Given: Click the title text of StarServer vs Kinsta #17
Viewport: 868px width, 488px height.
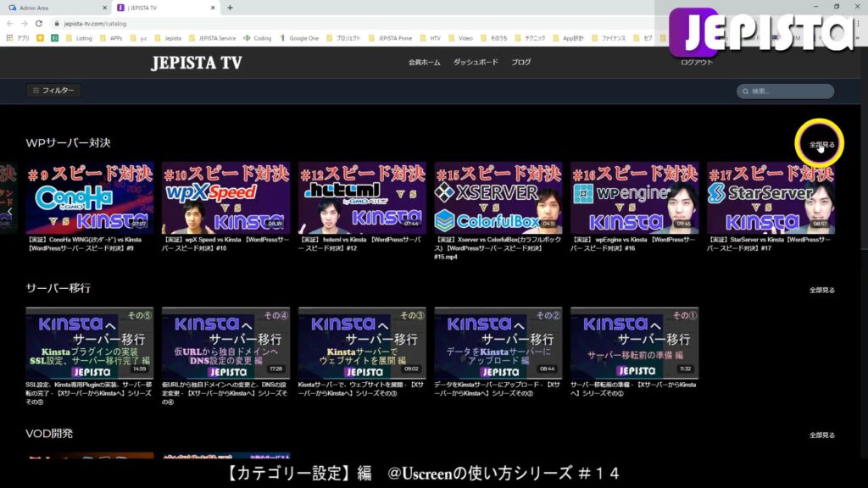Looking at the screenshot, I should (769, 244).
